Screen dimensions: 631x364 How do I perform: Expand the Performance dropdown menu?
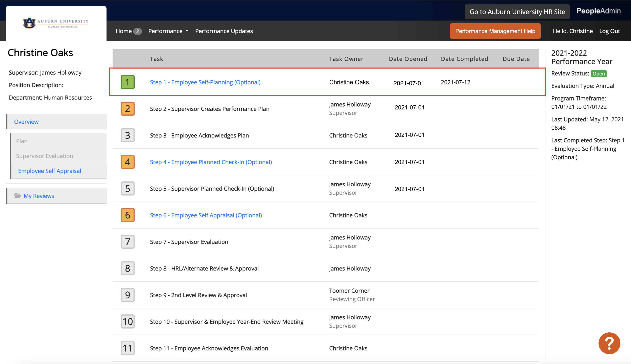[168, 31]
